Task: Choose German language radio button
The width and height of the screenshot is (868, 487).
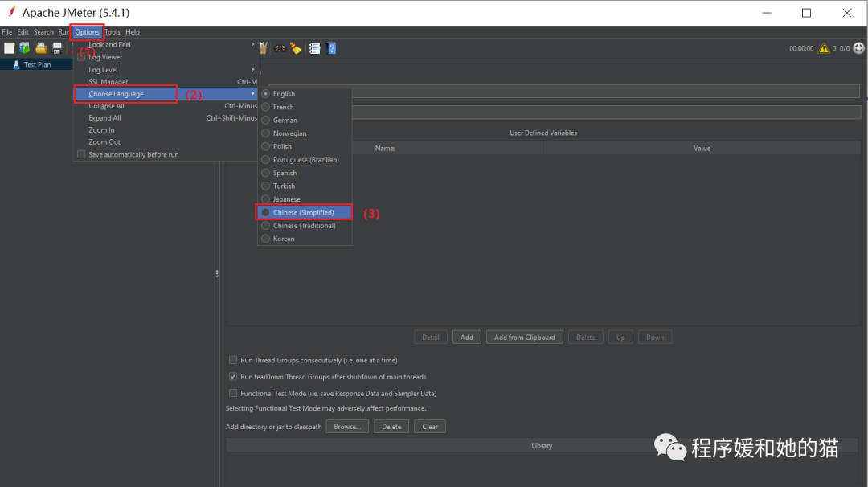Action: tap(266, 120)
